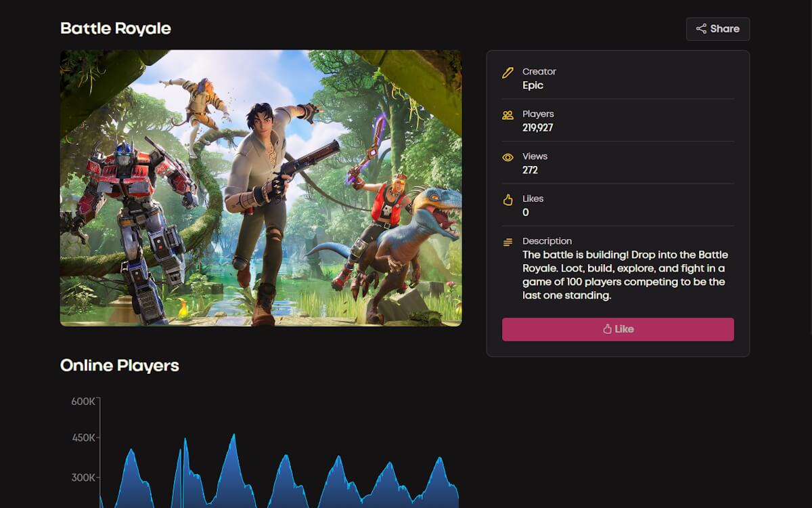Click the pencil icon beside Creator

coord(507,72)
